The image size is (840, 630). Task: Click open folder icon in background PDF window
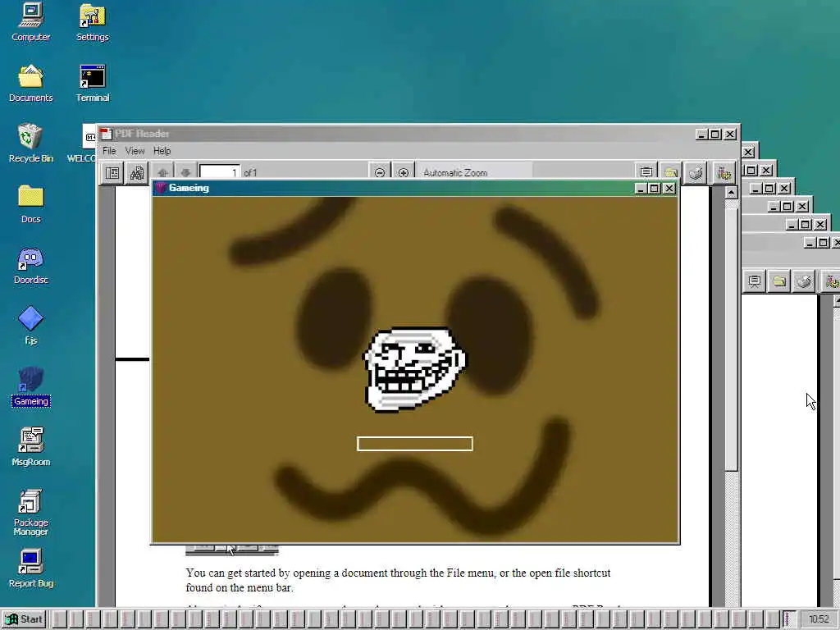click(x=779, y=281)
